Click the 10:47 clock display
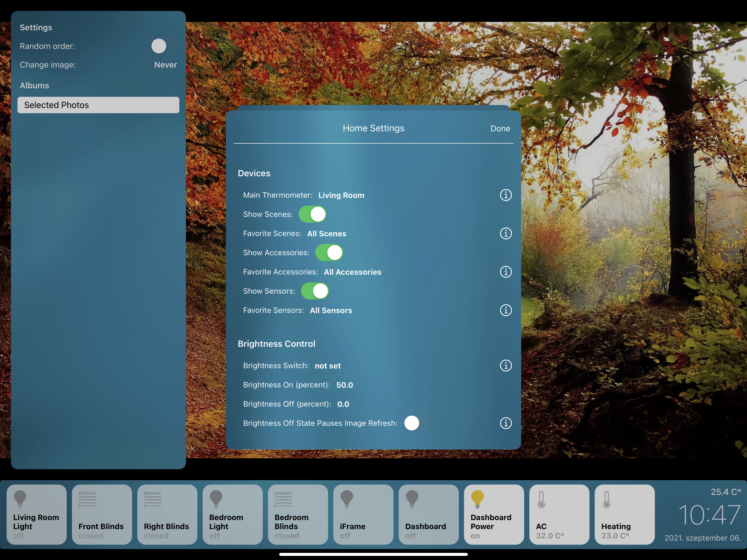Viewport: 747px width, 560px height. (709, 515)
